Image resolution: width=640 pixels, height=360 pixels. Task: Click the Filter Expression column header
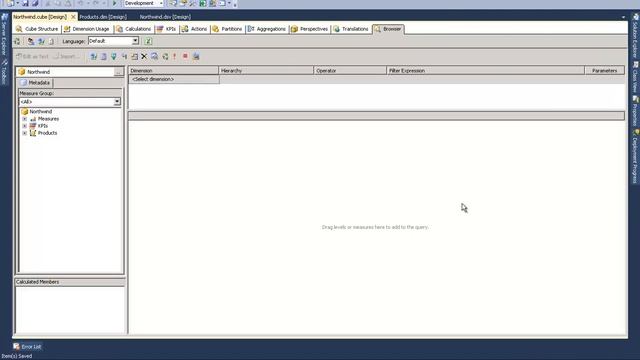[486, 71]
